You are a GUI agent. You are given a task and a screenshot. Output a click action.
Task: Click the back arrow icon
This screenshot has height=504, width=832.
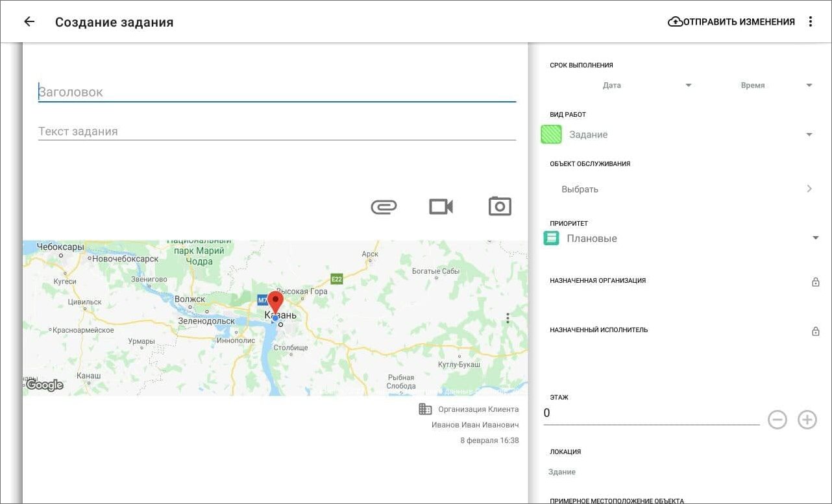click(x=29, y=21)
